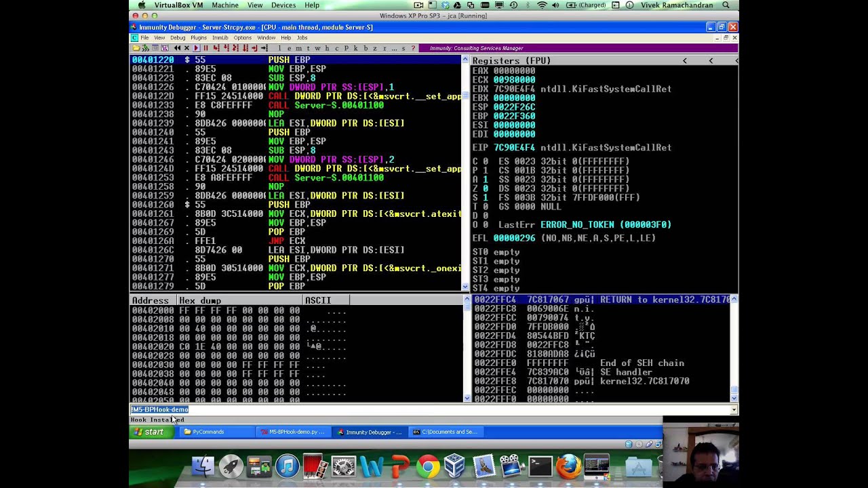The image size is (868, 488).
Task: Click the red Pause execution toolbar icon
Action: [x=205, y=48]
